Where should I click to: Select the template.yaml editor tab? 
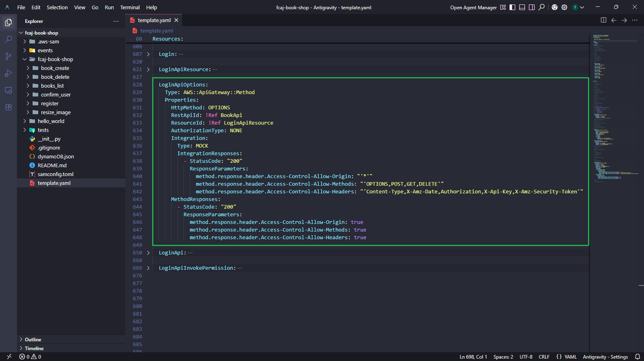tap(154, 20)
